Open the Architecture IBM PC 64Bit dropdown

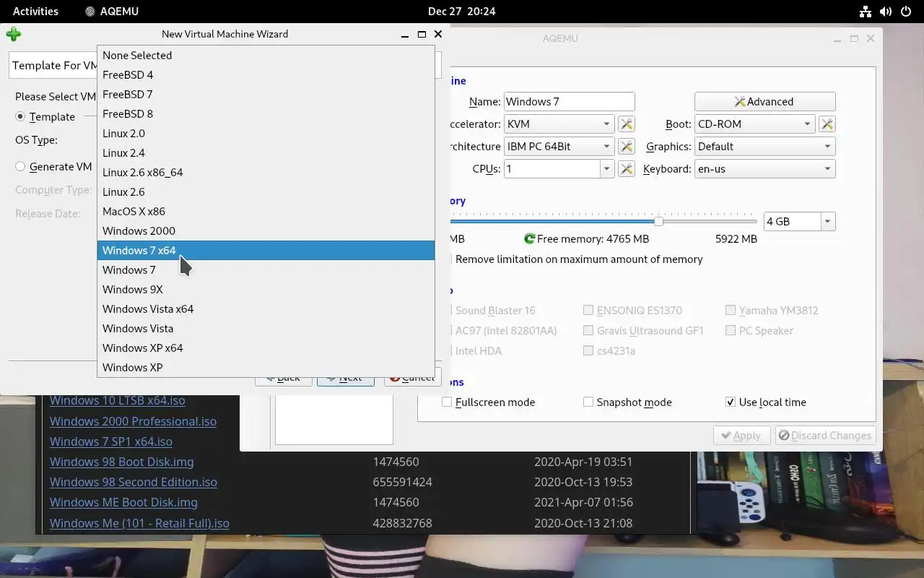click(559, 147)
